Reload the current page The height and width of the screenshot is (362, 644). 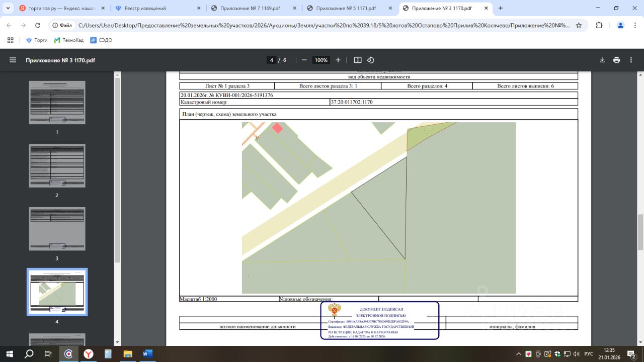click(x=38, y=25)
